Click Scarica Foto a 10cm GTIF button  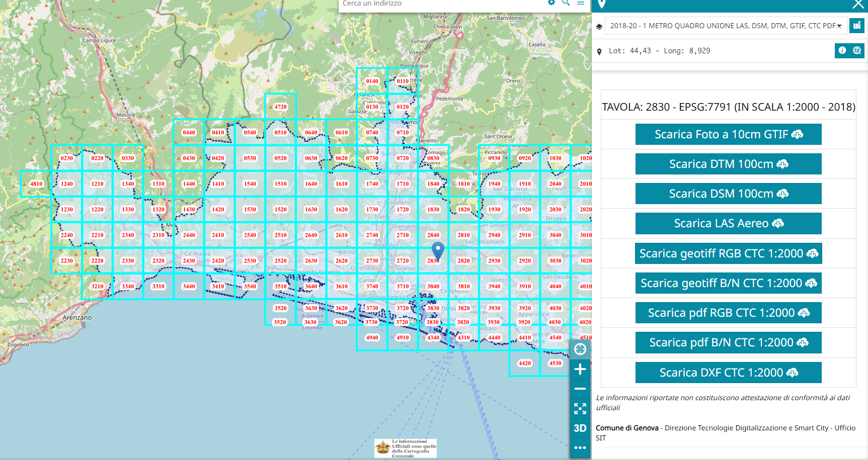coord(728,134)
